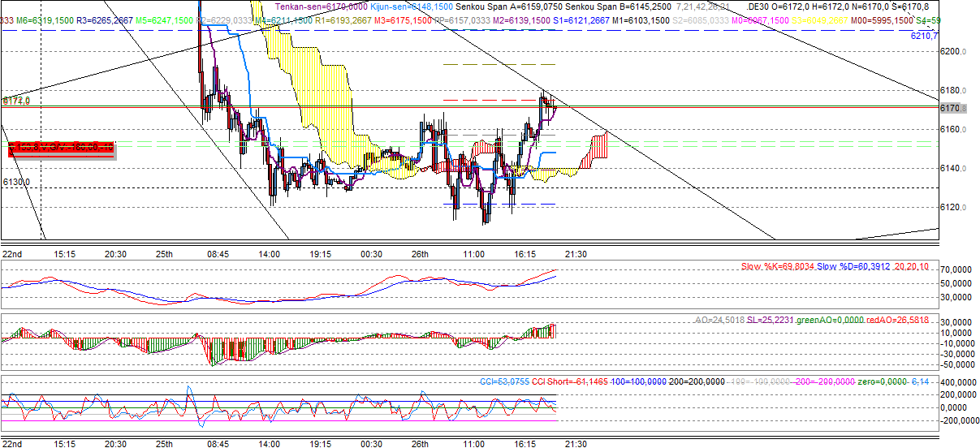This screenshot has height=448, width=980.
Task: Click the 6130,0 dashed line label
Action: pos(16,183)
